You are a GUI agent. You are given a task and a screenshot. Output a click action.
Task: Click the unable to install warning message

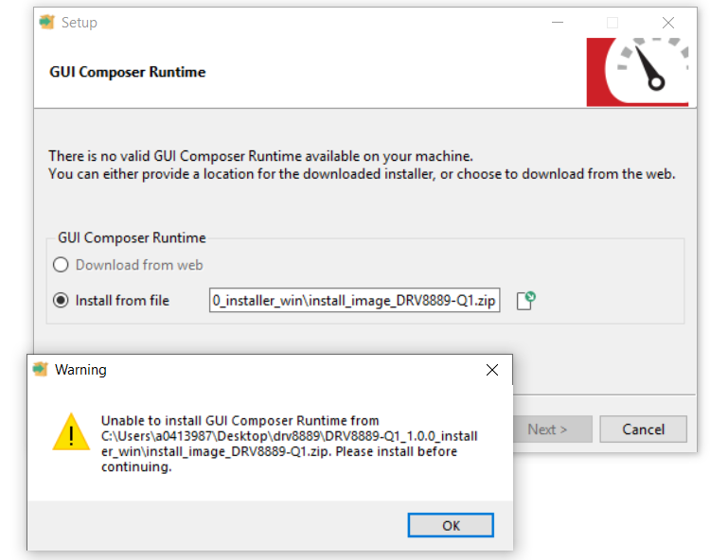click(x=290, y=444)
